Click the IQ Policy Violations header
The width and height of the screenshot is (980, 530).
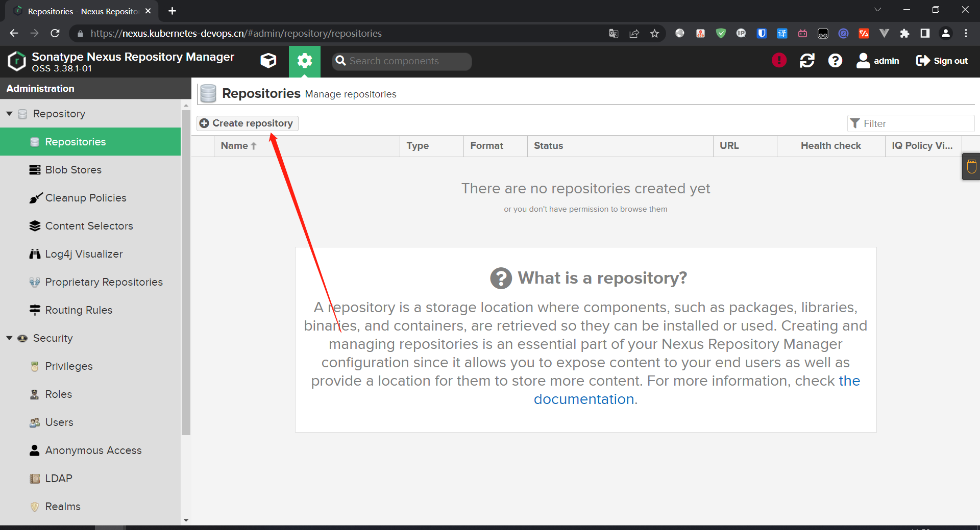click(923, 146)
